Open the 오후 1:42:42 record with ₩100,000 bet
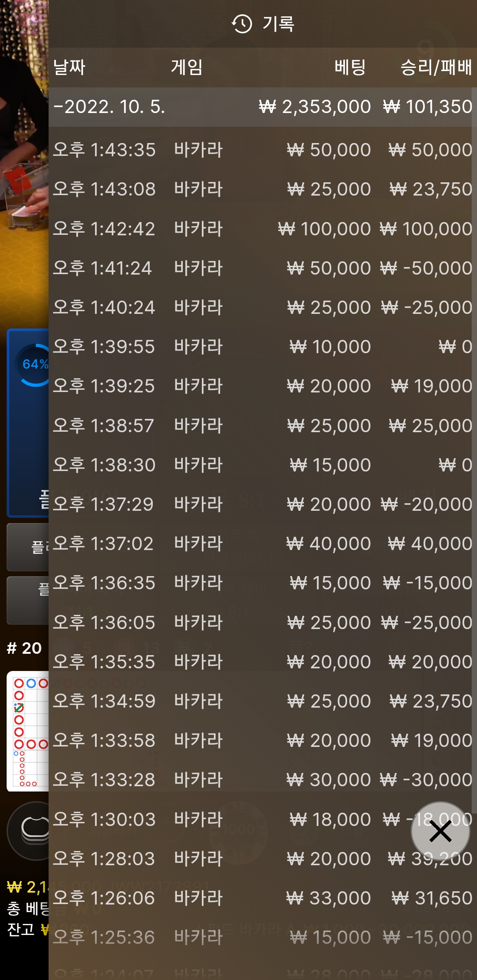This screenshot has width=477, height=980. [263, 229]
